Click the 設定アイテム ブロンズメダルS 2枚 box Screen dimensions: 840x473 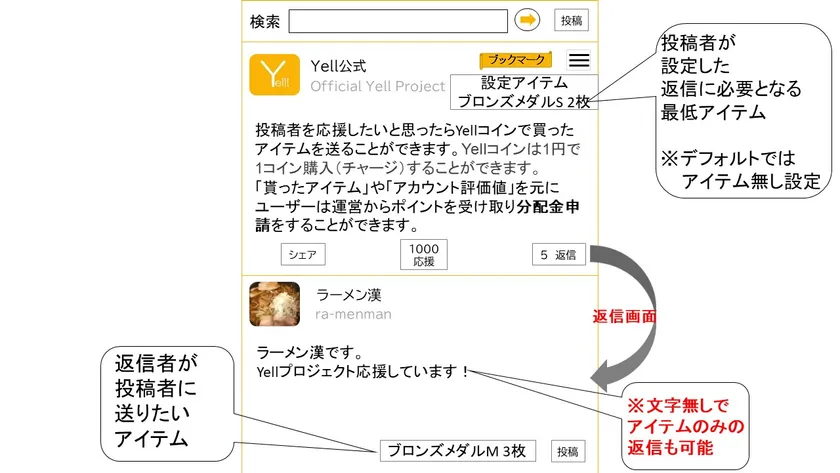[524, 92]
